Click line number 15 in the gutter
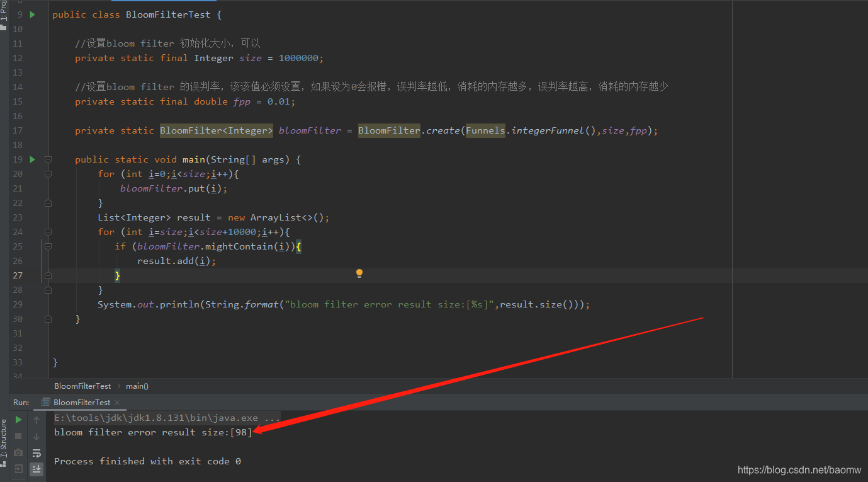This screenshot has width=868, height=482. [x=17, y=101]
